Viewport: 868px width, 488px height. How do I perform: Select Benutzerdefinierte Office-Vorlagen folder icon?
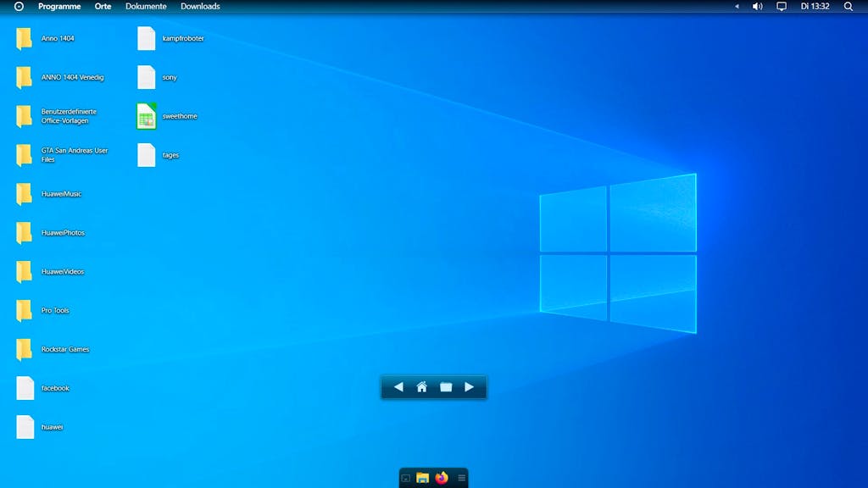[x=24, y=116]
